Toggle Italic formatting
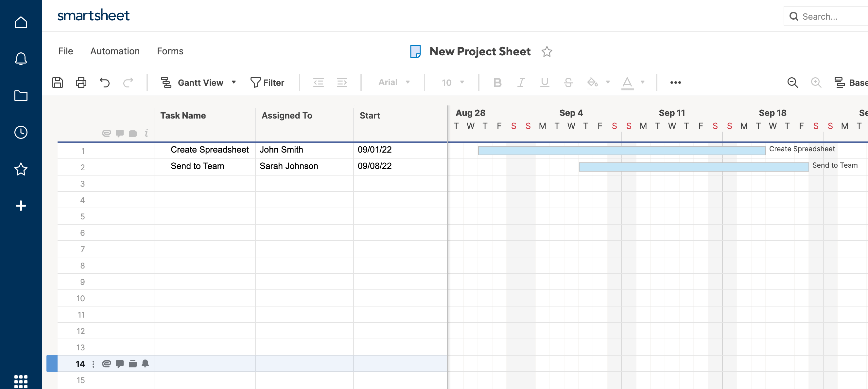This screenshot has height=389, width=868. (x=521, y=82)
